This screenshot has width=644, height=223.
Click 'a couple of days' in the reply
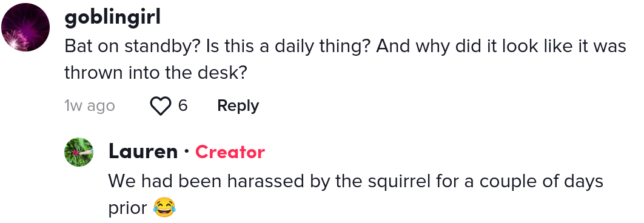(x=534, y=182)
